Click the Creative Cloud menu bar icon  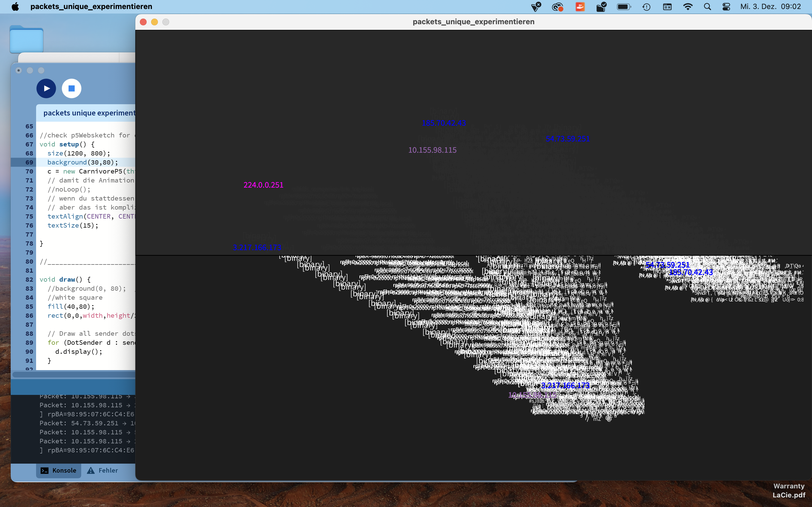[557, 7]
